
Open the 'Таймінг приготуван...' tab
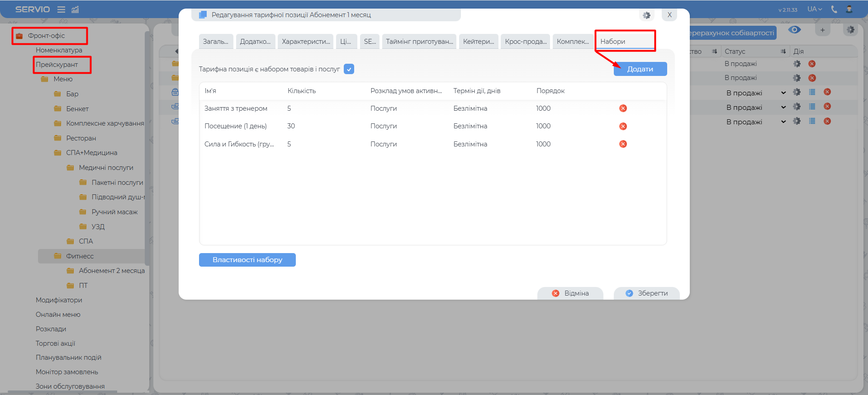tap(419, 42)
